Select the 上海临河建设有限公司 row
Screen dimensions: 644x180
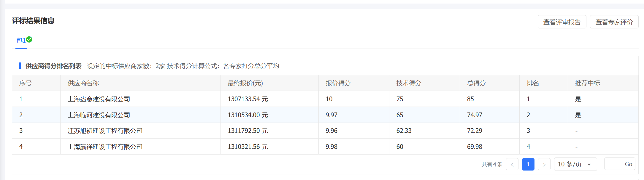[99, 115]
